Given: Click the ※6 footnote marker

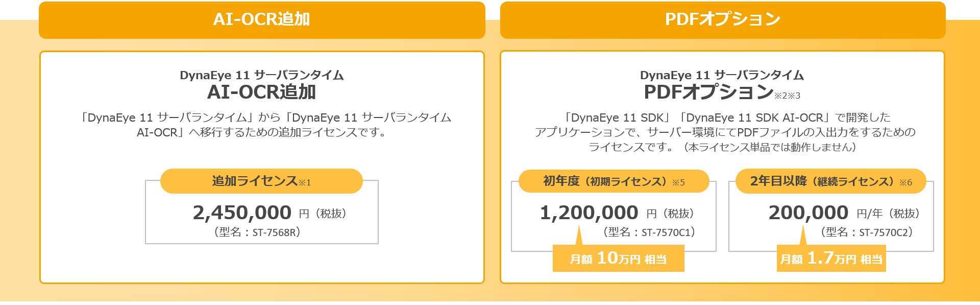Looking at the screenshot, I should coord(905,182).
